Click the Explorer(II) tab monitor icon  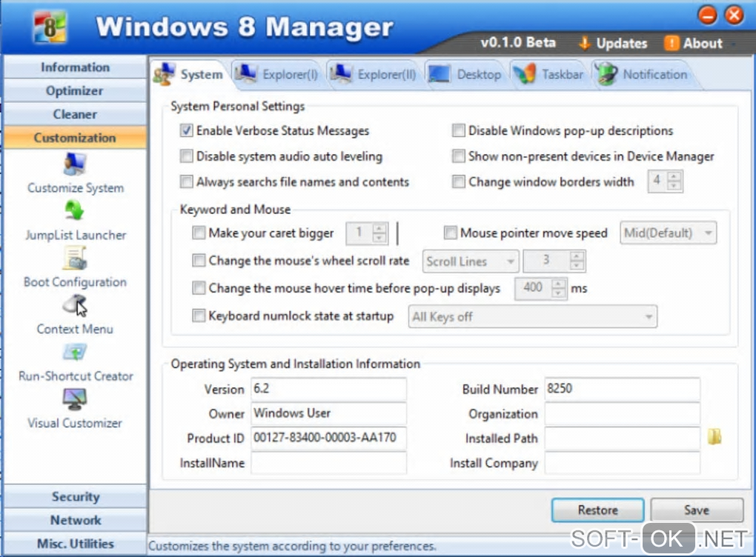click(341, 74)
